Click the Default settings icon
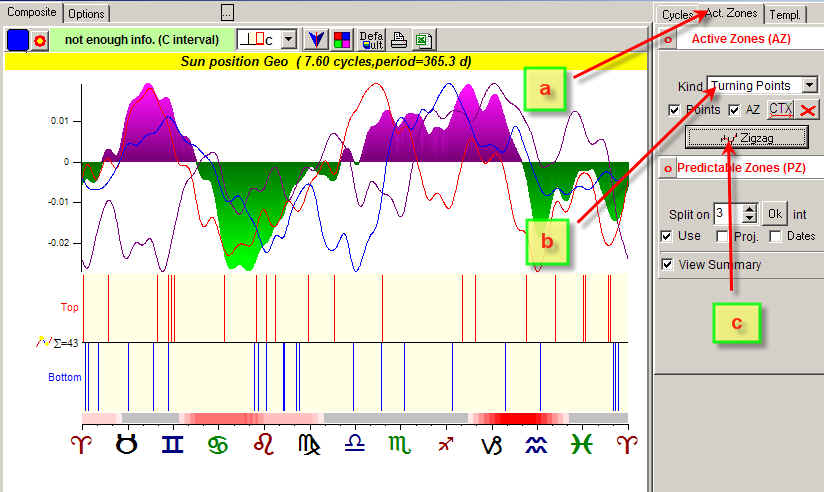The width and height of the screenshot is (824, 492). [371, 40]
